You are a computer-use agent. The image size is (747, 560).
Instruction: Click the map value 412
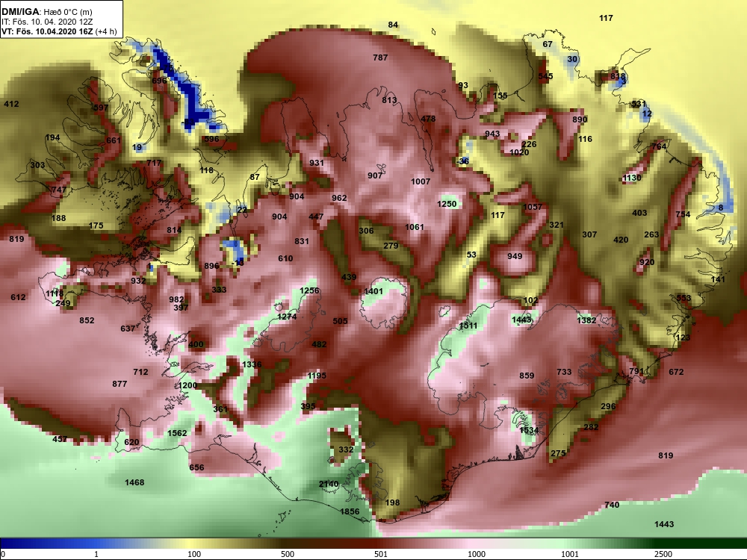tap(11, 103)
